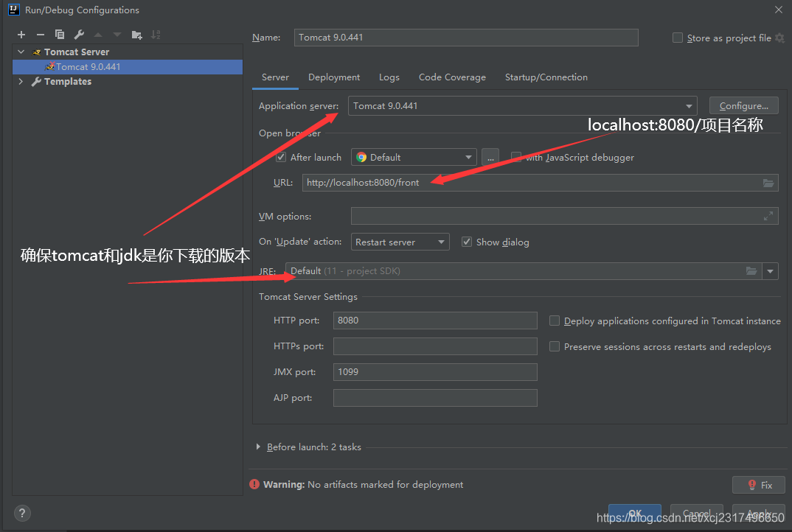Expand Before launch tasks section
Viewport: 792px width, 532px height.
tap(258, 447)
